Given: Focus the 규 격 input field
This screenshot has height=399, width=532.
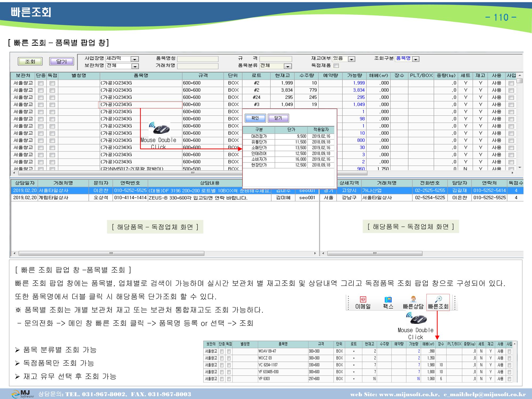Looking at the screenshot, I should tap(276, 59).
